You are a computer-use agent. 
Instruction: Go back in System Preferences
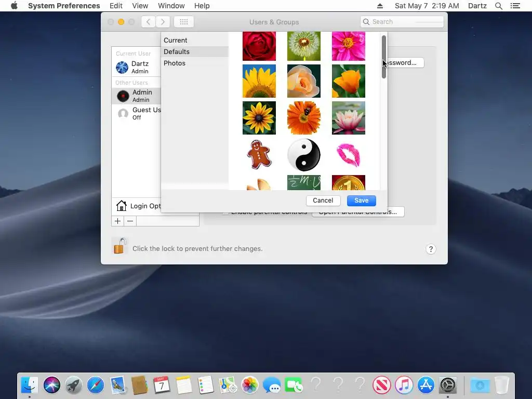pyautogui.click(x=148, y=22)
